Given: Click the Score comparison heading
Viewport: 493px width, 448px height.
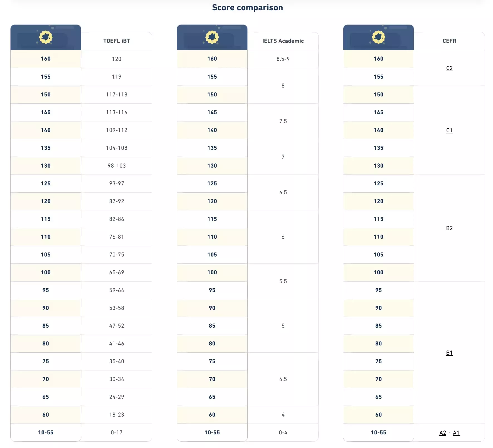Looking at the screenshot, I should coord(247,8).
